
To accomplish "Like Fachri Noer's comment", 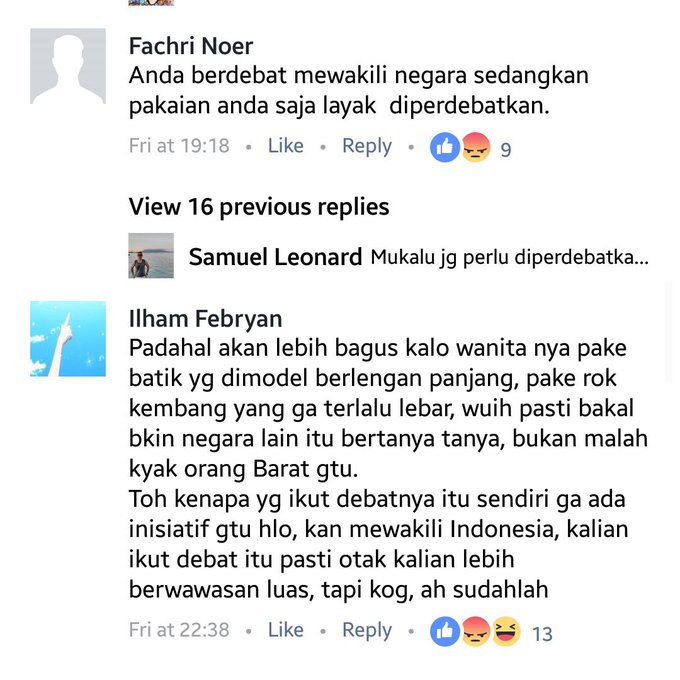I will [x=286, y=146].
